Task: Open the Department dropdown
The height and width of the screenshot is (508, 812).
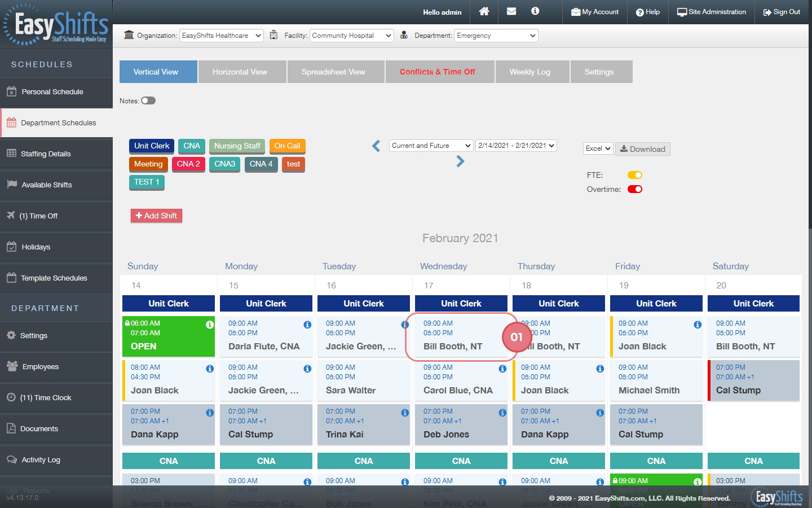Action: pos(496,36)
